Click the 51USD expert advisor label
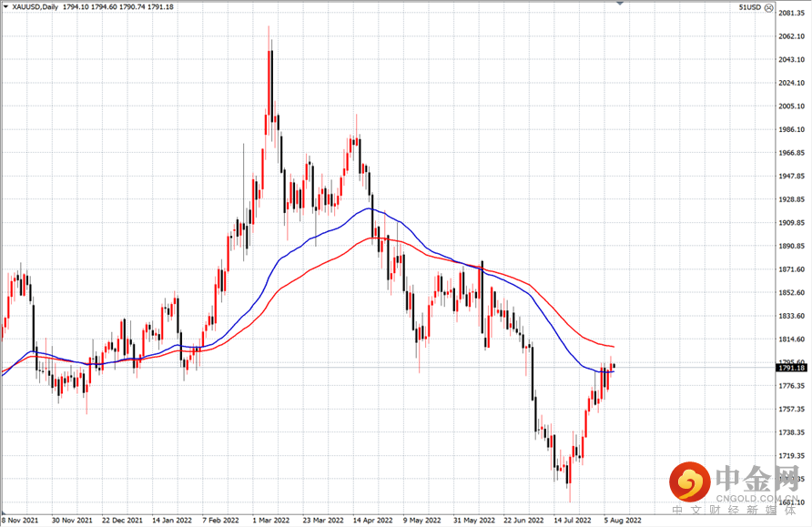Image resolution: width=812 pixels, height=527 pixels. [750, 7]
